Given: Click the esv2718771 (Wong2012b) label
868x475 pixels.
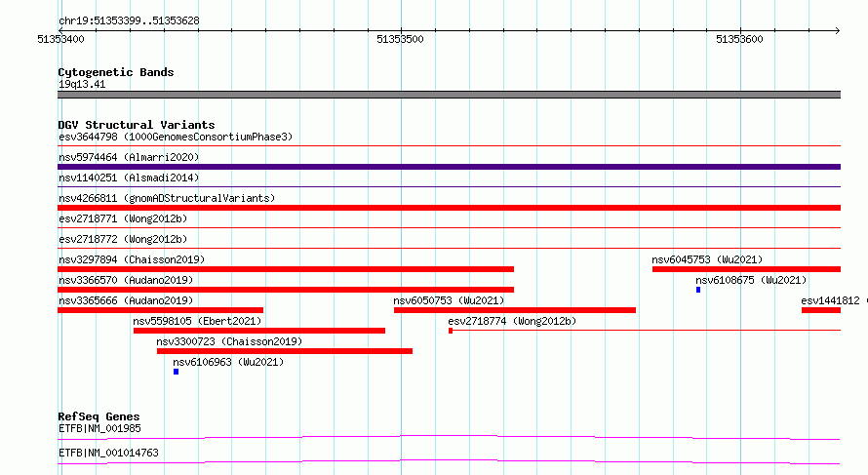Looking at the screenshot, I should 123,218.
